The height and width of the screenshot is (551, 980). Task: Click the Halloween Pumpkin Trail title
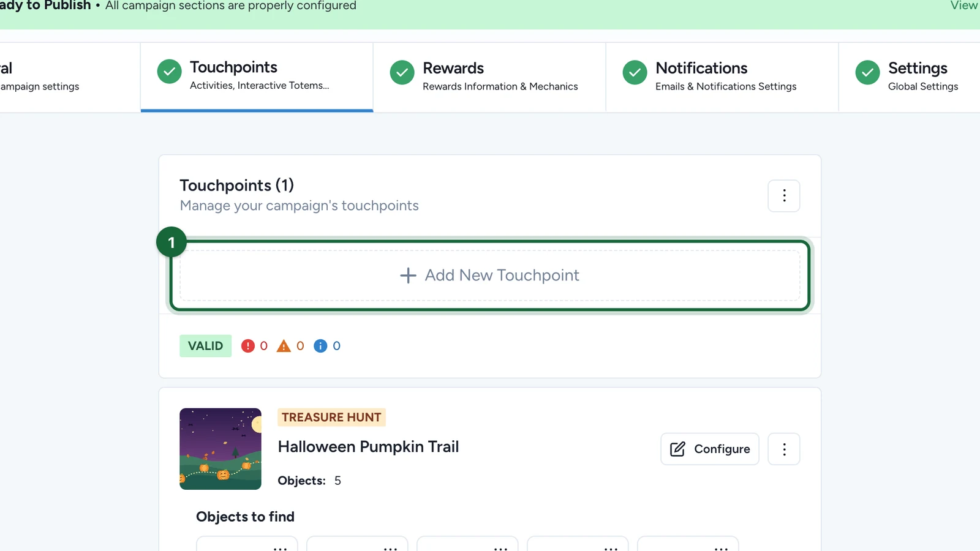click(x=368, y=447)
